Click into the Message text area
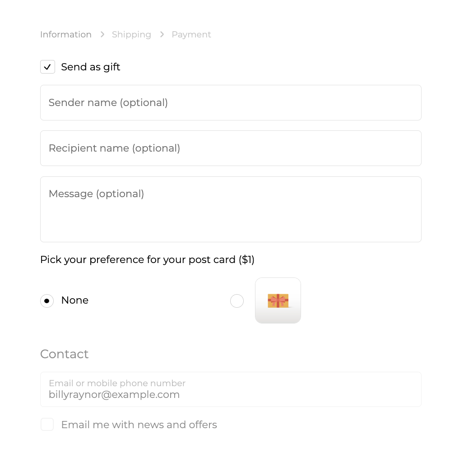This screenshot has width=459, height=476. [231, 209]
